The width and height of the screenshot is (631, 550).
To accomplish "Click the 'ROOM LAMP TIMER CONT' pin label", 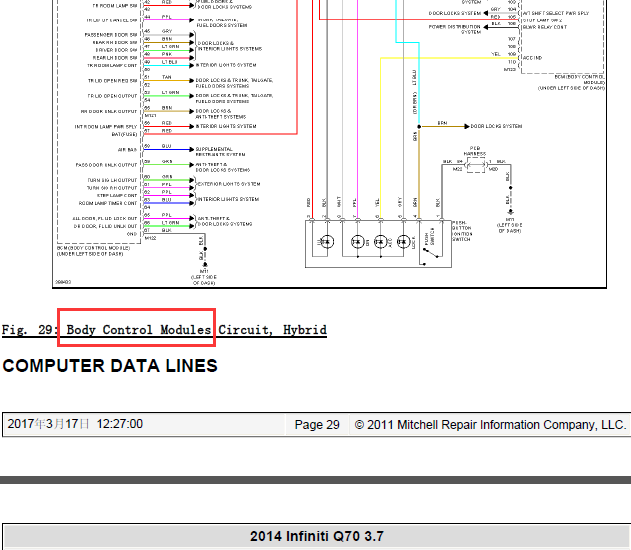I will point(108,203).
